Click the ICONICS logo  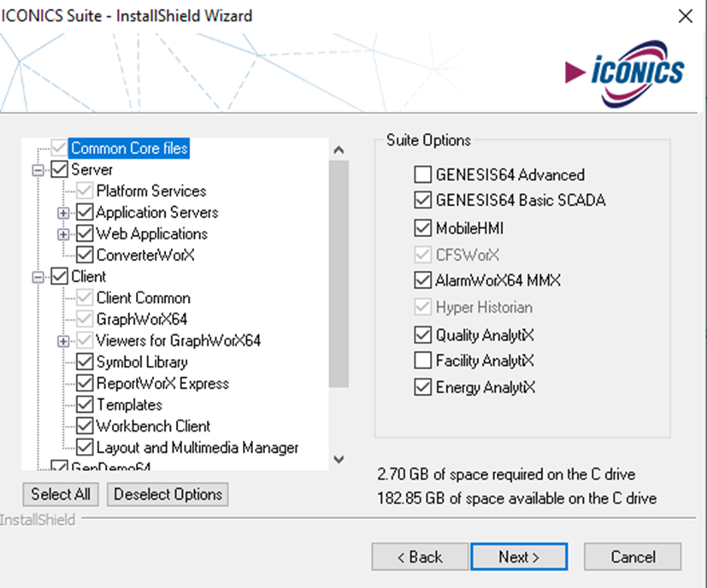(x=624, y=73)
